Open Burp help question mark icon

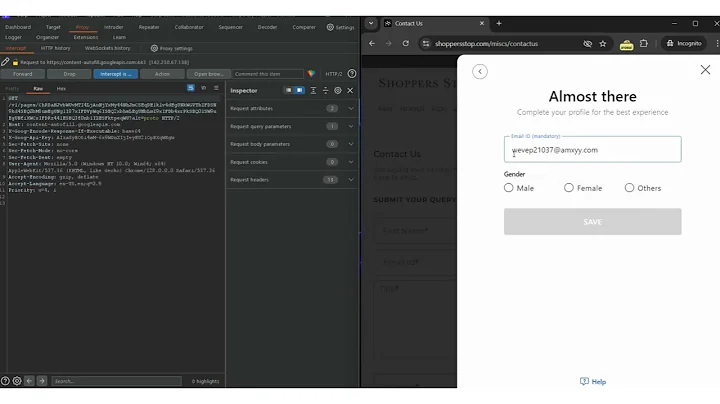352,73
